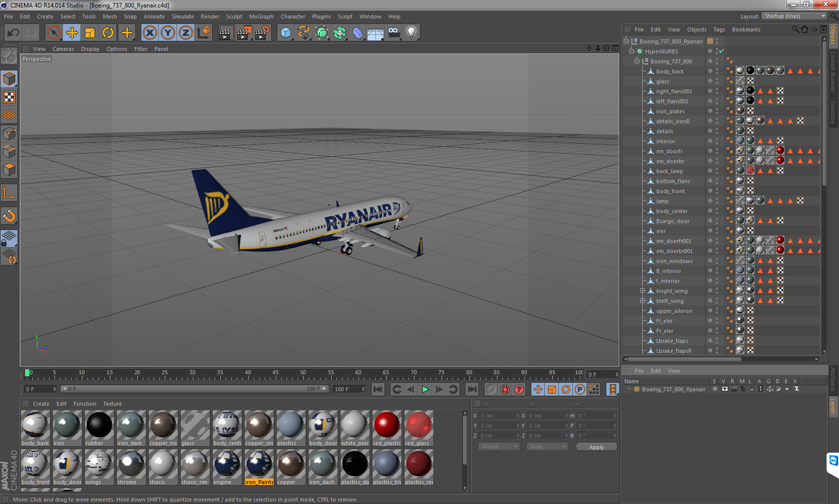Expand the bleft_wing object
The image size is (839, 504).
pos(643,300)
